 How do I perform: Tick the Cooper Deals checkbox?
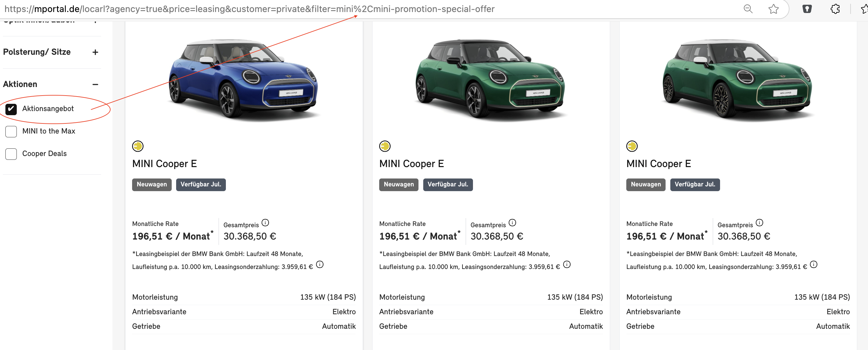11,154
